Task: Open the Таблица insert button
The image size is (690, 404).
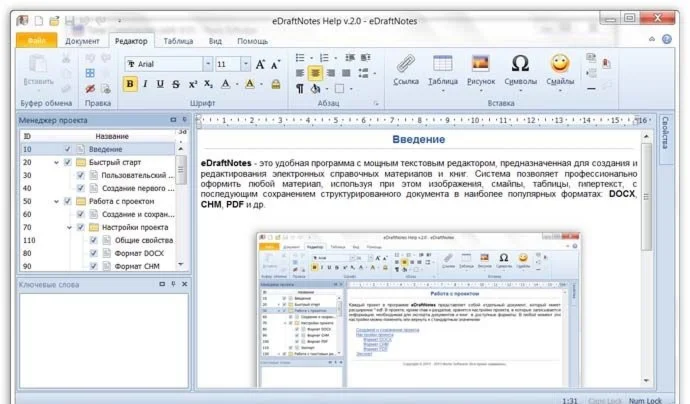Action: point(443,73)
